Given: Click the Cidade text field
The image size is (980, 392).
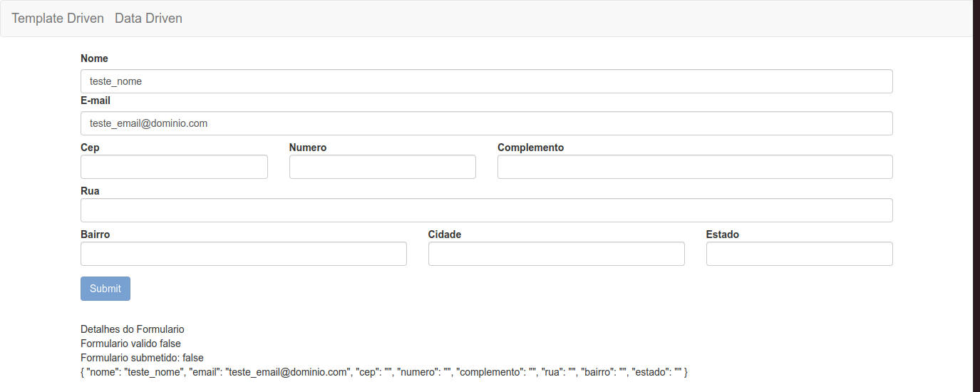Looking at the screenshot, I should [x=557, y=254].
